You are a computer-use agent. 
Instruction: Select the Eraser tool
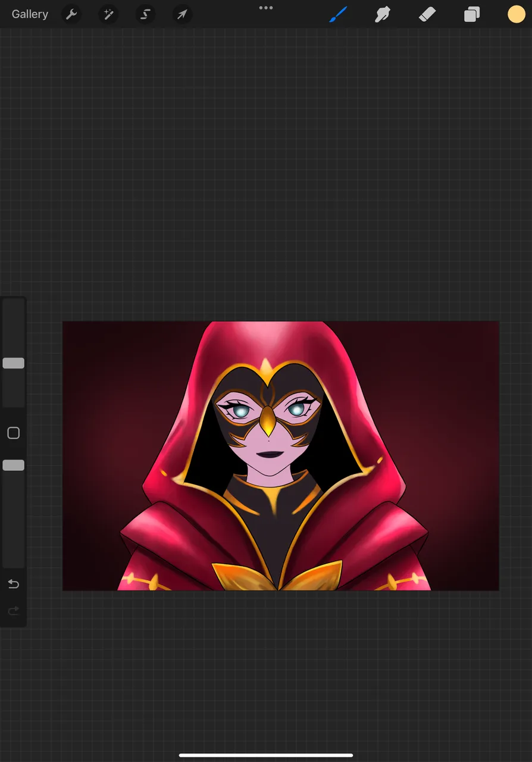[x=427, y=14]
